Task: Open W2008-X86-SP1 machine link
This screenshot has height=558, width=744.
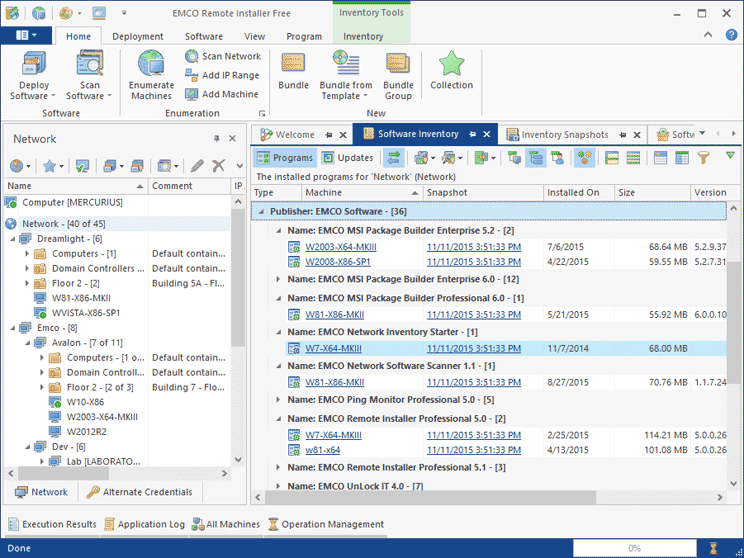Action: [x=338, y=262]
